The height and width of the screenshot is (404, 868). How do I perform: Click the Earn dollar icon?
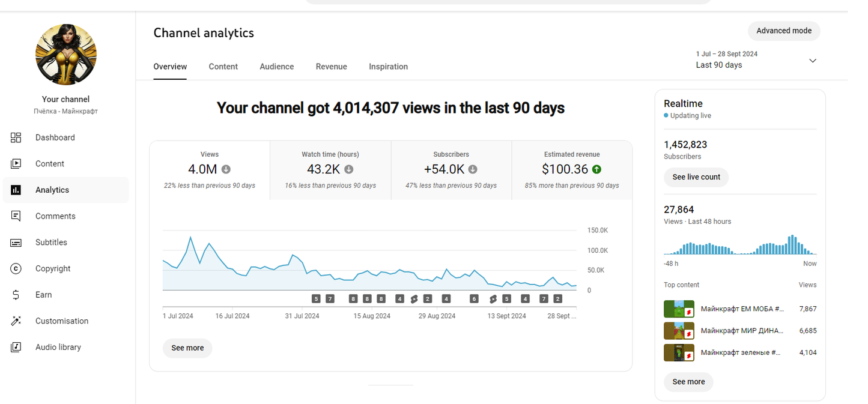(16, 295)
